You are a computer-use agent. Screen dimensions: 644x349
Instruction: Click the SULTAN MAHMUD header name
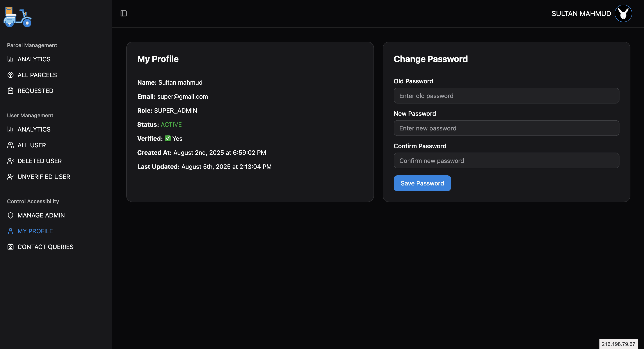581,14
